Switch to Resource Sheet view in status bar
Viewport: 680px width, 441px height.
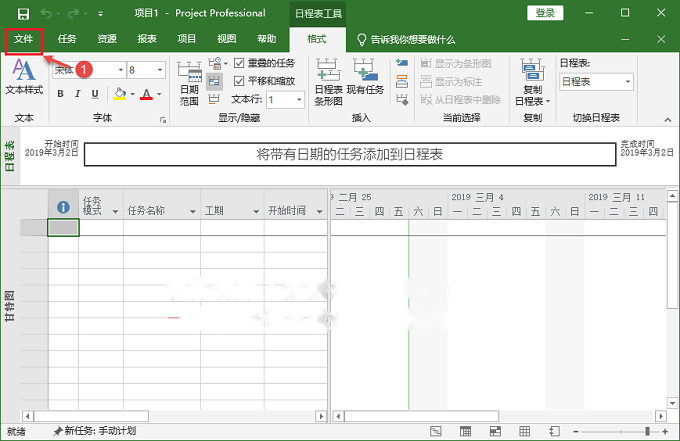pyautogui.click(x=524, y=431)
